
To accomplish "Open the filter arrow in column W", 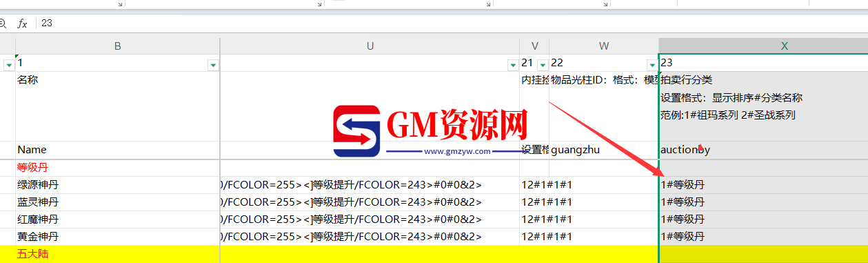I will [652, 65].
